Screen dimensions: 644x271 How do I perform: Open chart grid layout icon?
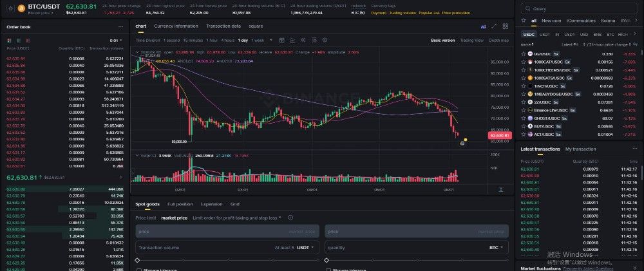[505, 26]
